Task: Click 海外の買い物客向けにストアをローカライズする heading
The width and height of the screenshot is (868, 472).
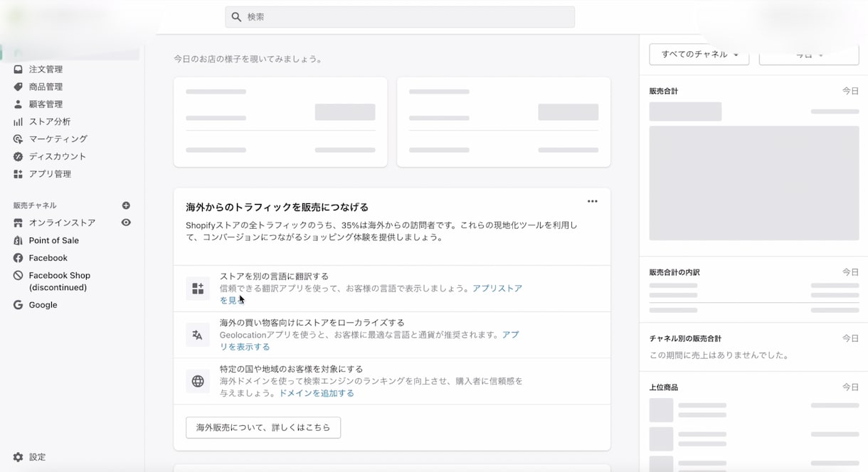Action: coord(312,322)
